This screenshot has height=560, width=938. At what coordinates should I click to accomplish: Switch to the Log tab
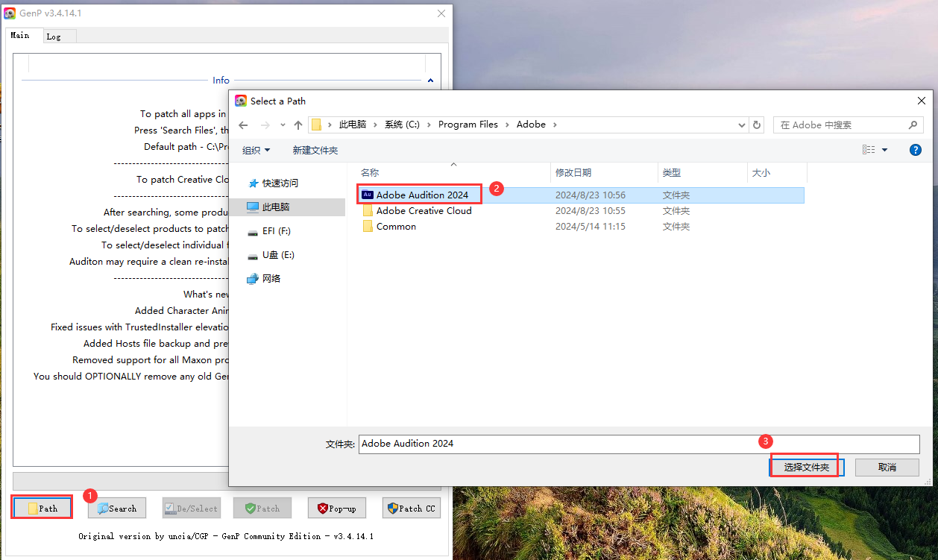coord(54,37)
